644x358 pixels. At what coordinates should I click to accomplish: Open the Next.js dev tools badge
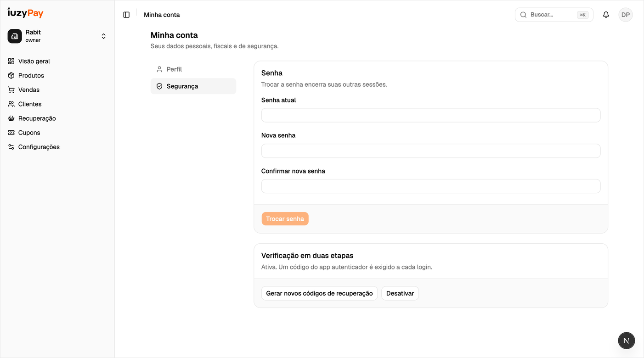point(627,341)
